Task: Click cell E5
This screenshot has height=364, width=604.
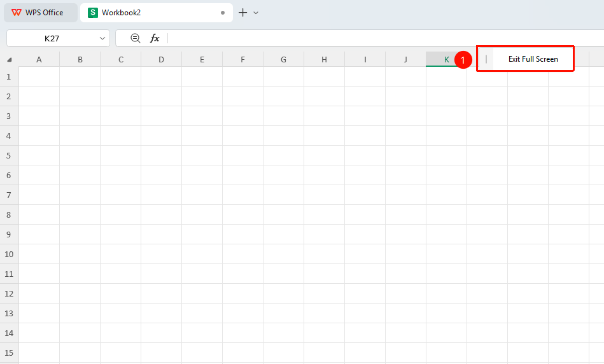Action: point(202,156)
